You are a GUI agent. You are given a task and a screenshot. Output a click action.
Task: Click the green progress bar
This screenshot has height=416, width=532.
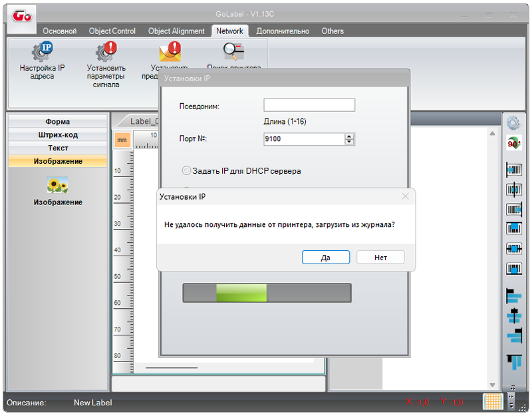coord(267,293)
